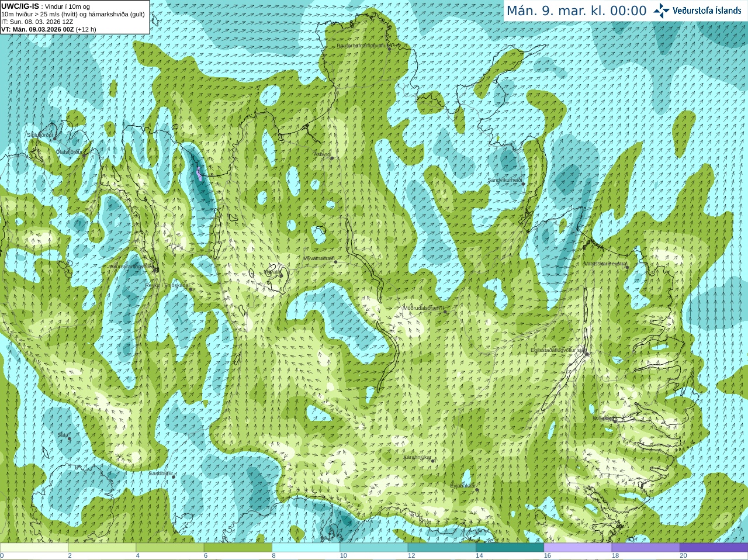Click the Reykir í Fnjóskadal station label

[x=167, y=285]
